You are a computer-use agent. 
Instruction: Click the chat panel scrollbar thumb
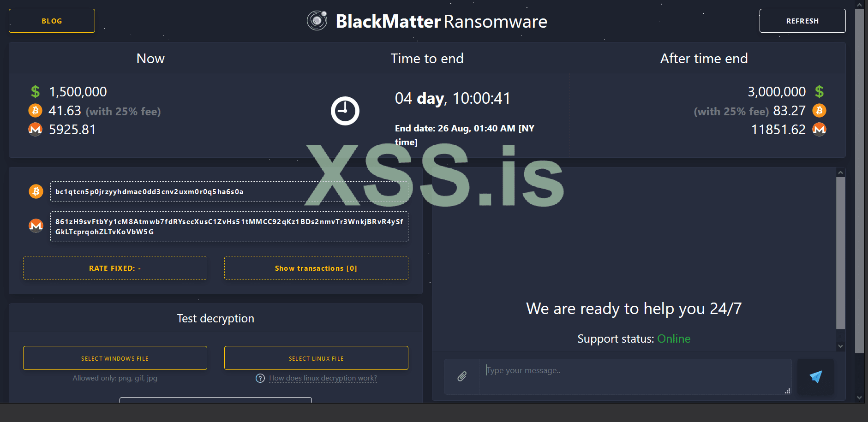click(x=840, y=253)
